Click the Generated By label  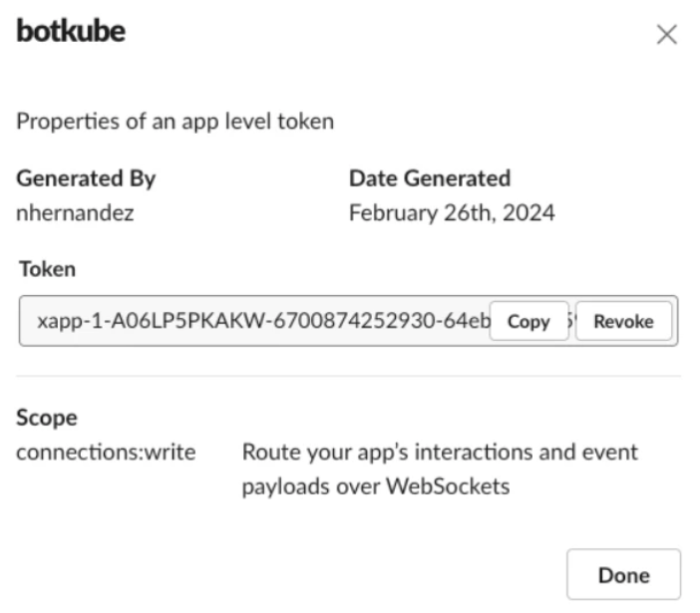86,178
